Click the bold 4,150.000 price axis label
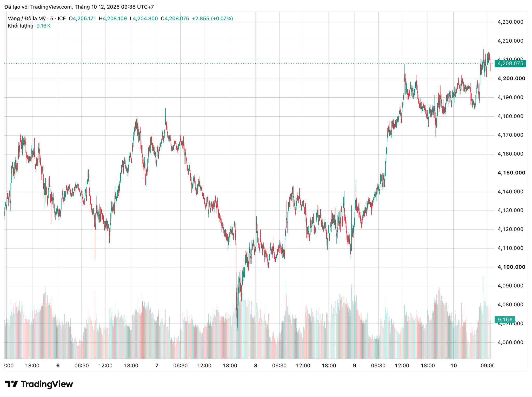 (x=511, y=173)
